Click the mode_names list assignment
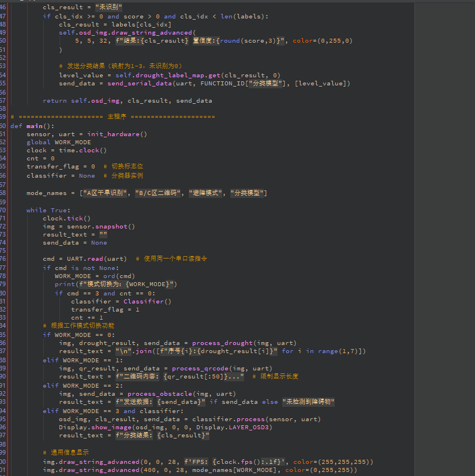The image size is (475, 476). point(147,193)
